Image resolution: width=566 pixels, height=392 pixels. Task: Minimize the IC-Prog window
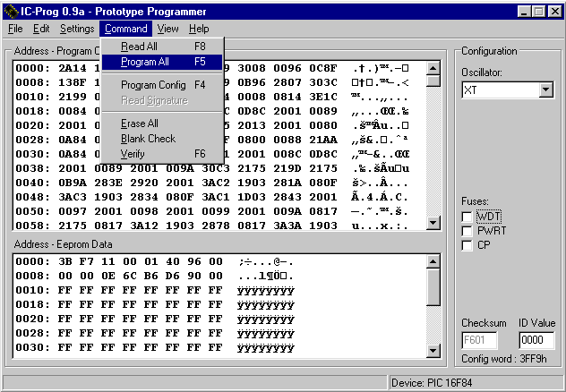525,12
